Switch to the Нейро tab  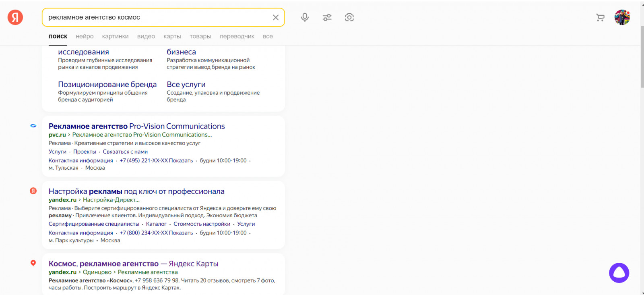(x=85, y=36)
